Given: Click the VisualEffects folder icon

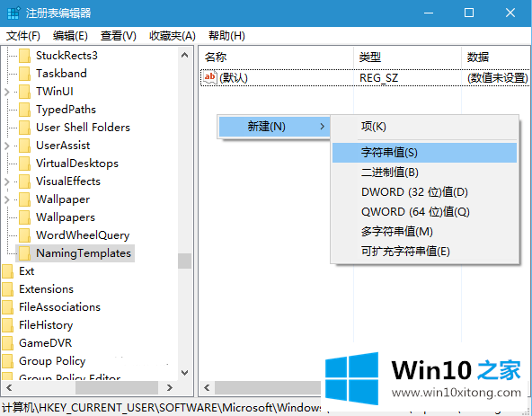Looking at the screenshot, I should [x=24, y=181].
